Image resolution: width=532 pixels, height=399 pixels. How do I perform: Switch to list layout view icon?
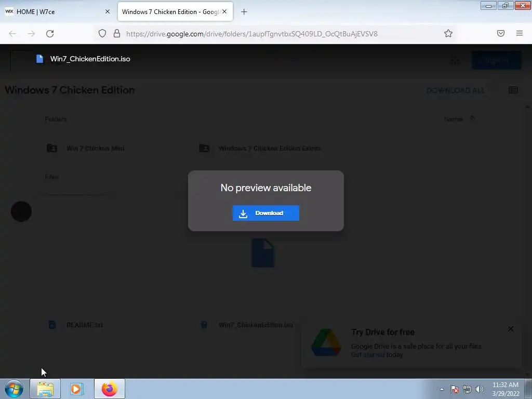(513, 90)
